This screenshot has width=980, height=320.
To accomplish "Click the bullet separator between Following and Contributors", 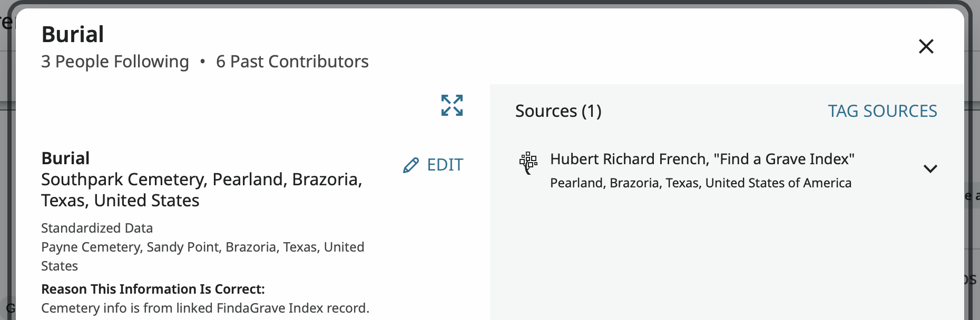I will (202, 62).
